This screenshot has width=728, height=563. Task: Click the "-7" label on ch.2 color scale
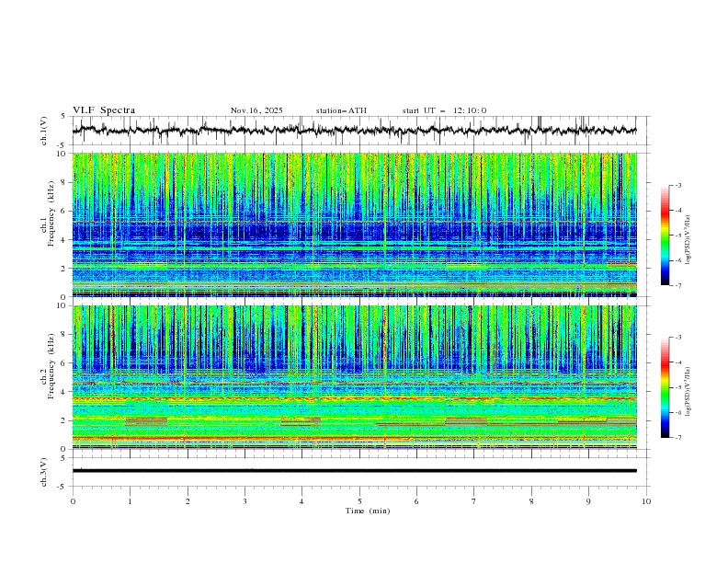click(678, 437)
